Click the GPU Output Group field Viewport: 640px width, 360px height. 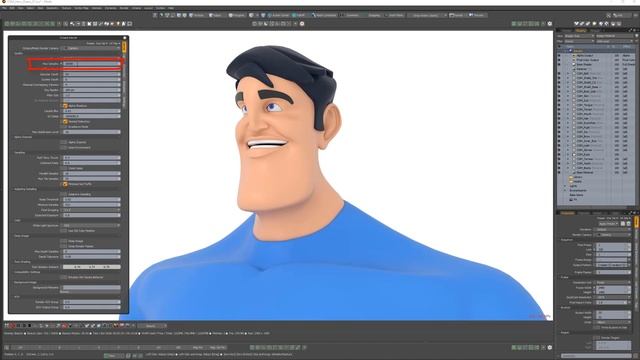click(x=91, y=307)
